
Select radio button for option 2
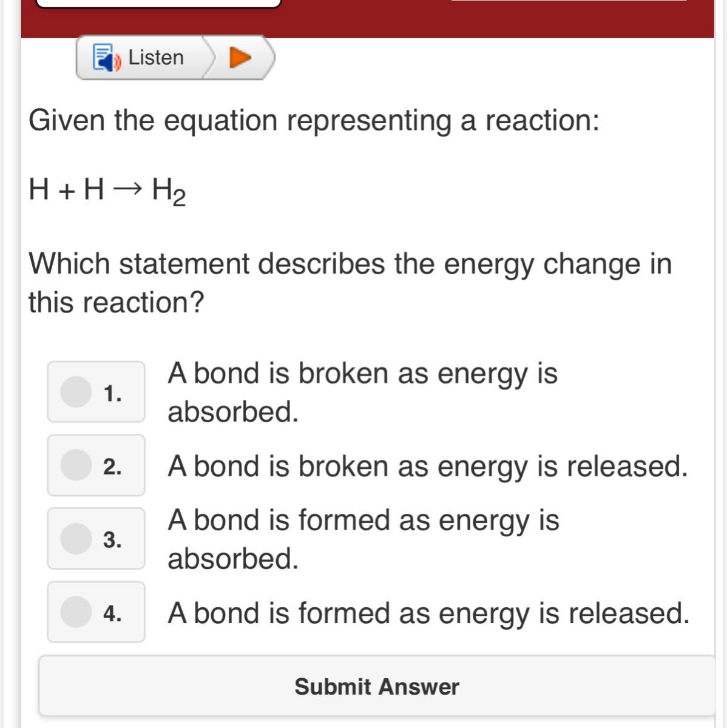pyautogui.click(x=76, y=465)
